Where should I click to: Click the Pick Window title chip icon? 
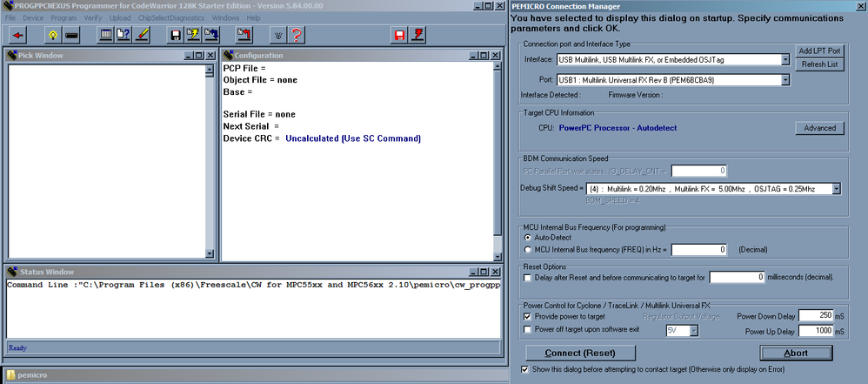click(12, 56)
